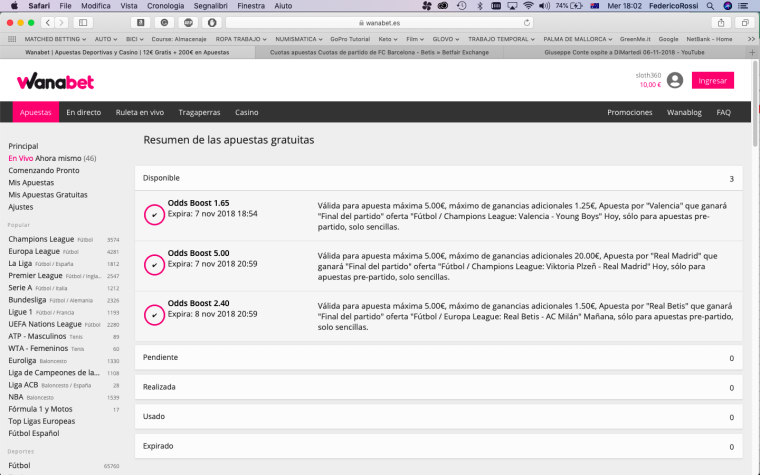Open TRABAJO TEMPORAL bookmarks folder
760x475 pixels.
(501, 39)
